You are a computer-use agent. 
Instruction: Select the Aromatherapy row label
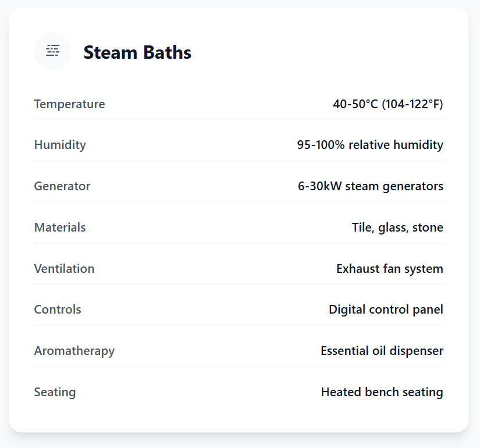click(74, 351)
